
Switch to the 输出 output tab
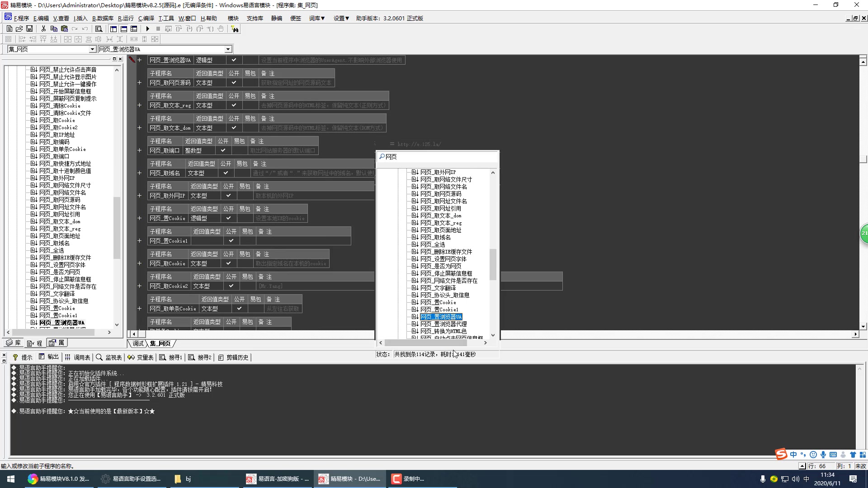pyautogui.click(x=49, y=357)
